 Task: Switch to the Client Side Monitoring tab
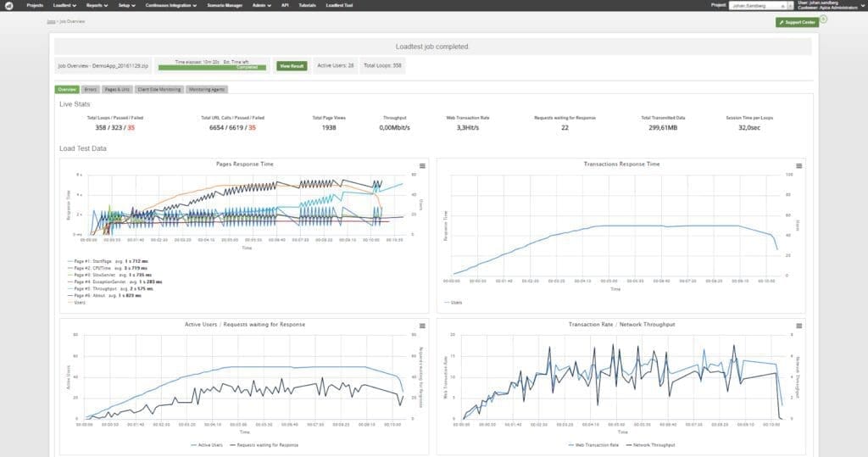click(x=159, y=88)
